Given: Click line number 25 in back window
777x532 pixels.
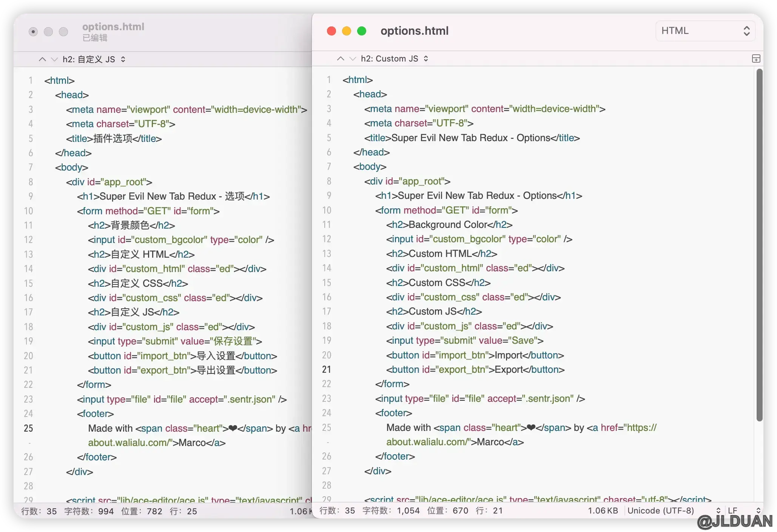Looking at the screenshot, I should (28, 428).
